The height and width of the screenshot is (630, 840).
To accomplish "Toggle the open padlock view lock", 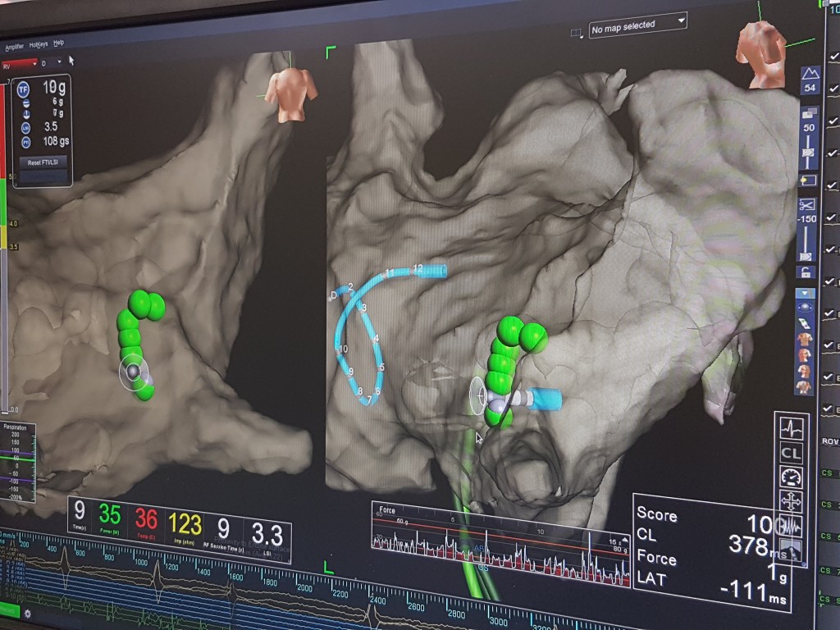I will 806,273.
